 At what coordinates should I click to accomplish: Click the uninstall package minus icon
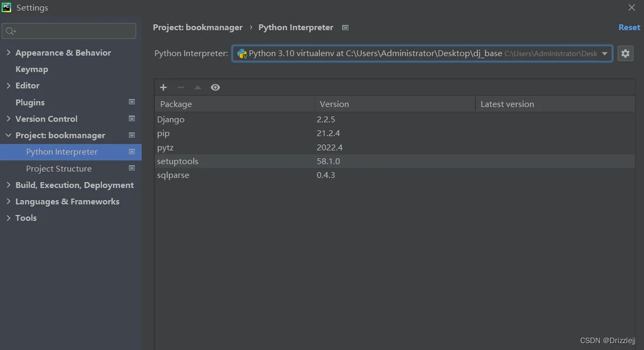[x=181, y=87]
